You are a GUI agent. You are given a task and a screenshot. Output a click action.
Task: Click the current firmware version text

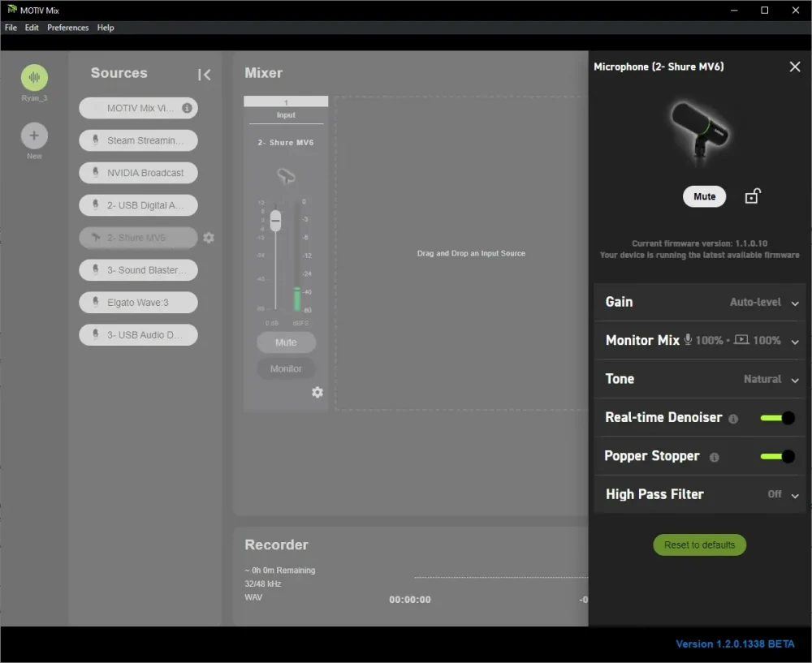[x=699, y=243]
